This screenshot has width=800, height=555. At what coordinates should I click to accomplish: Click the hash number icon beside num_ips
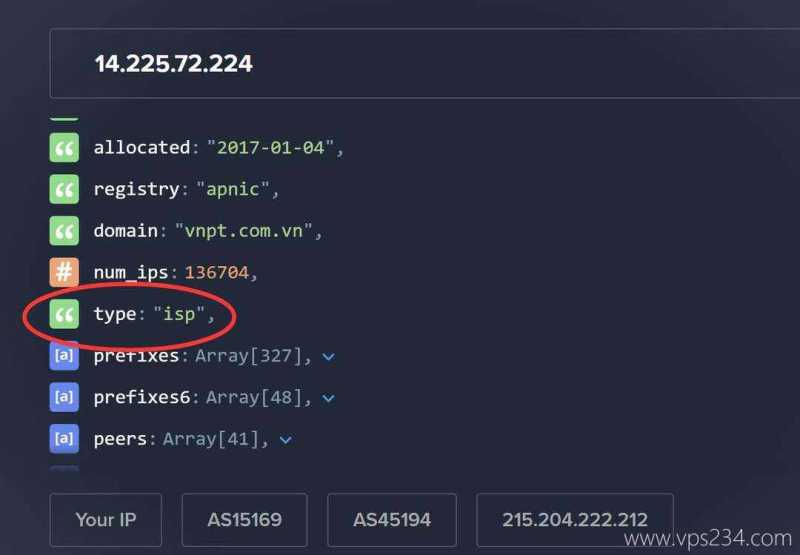click(x=64, y=272)
